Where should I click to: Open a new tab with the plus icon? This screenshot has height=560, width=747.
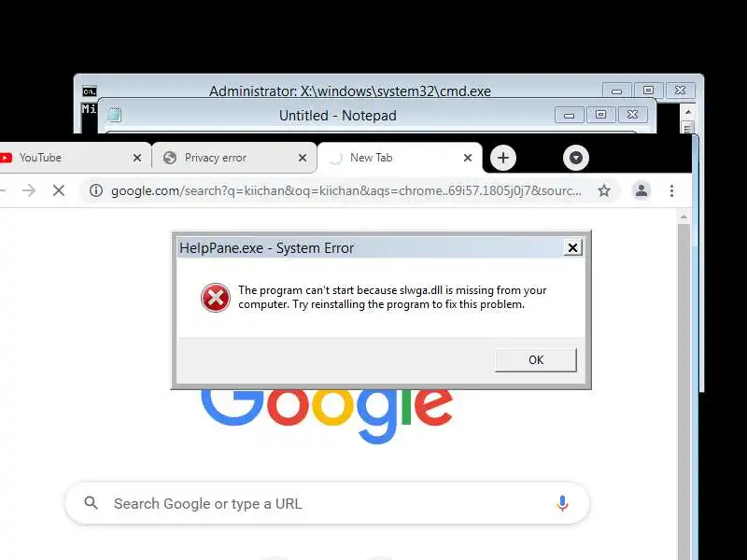(503, 158)
